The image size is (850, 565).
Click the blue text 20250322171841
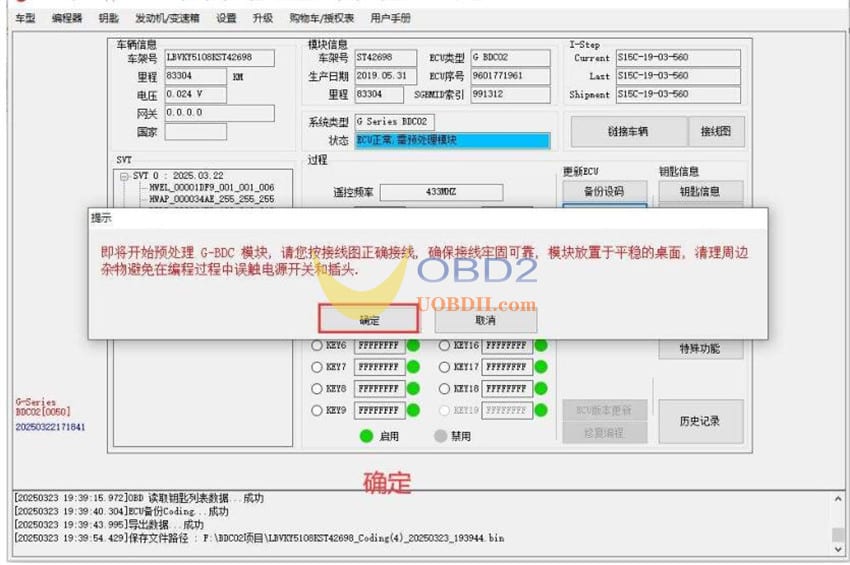pyautogui.click(x=50, y=427)
